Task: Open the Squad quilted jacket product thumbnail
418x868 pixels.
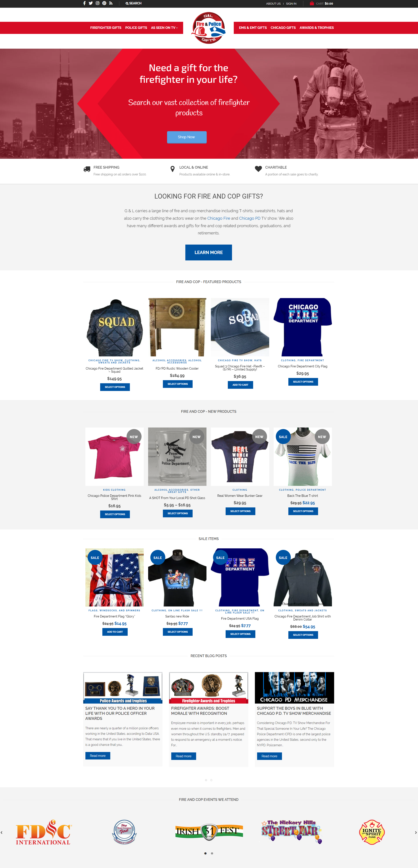Action: 114,327
